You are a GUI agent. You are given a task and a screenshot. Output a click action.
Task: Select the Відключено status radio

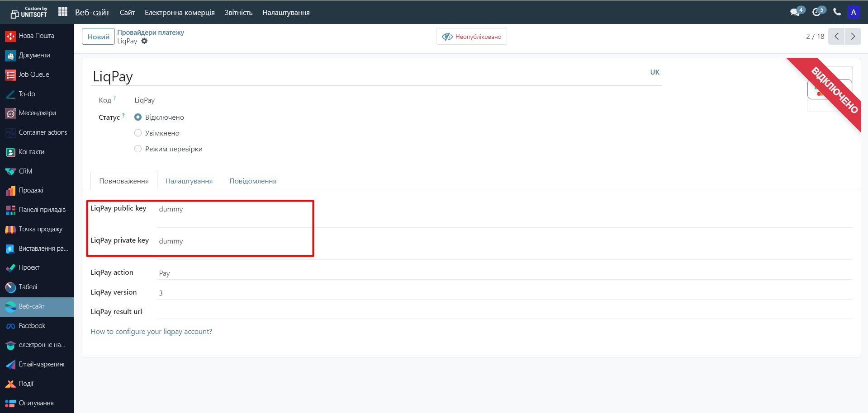[x=138, y=117]
